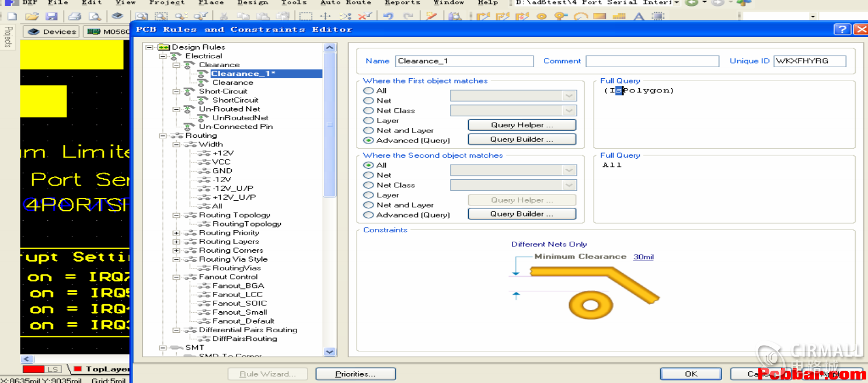Choose 'Layer' radio under second object matches
The width and height of the screenshot is (868, 383).
[x=368, y=195]
